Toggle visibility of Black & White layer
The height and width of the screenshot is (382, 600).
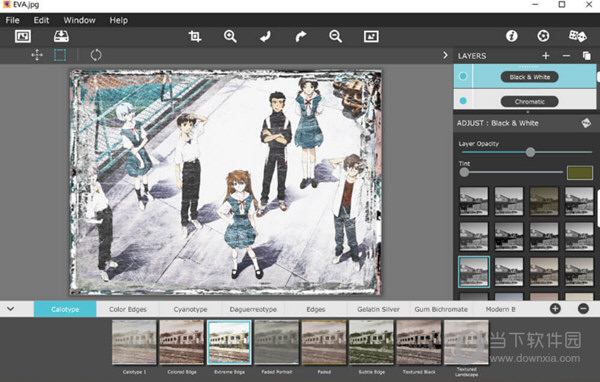tap(463, 76)
